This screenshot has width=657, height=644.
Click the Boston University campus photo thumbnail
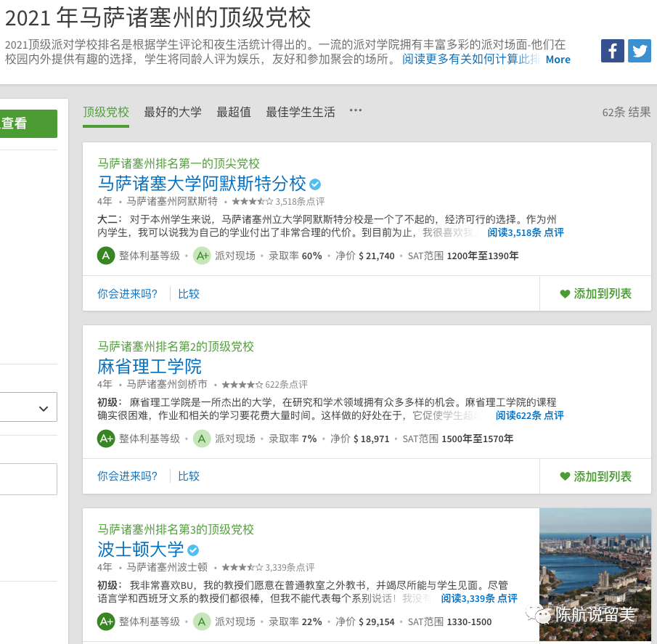[x=595, y=574]
